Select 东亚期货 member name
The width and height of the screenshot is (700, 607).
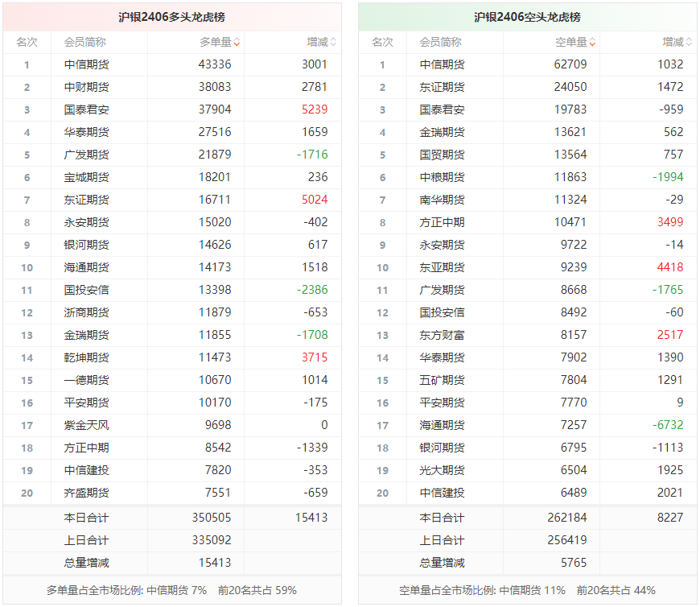coord(442,267)
